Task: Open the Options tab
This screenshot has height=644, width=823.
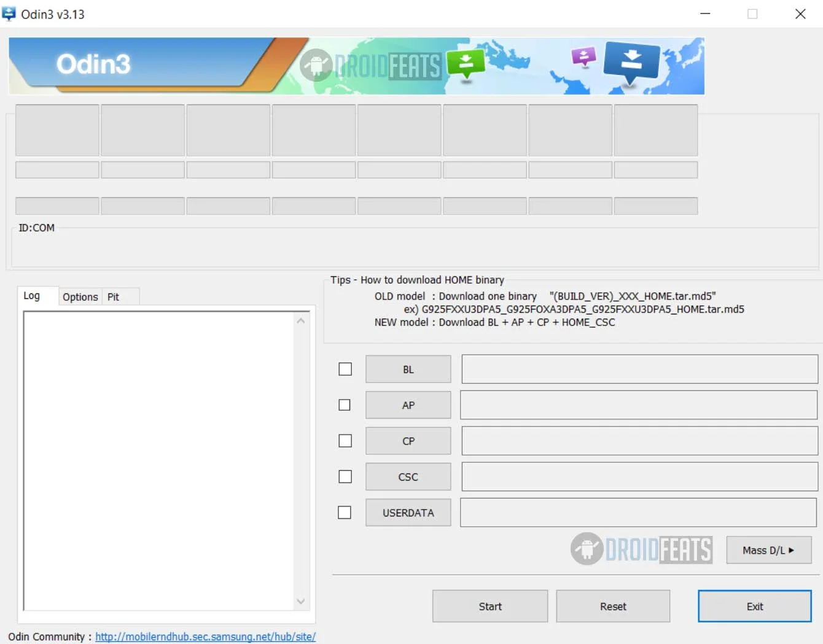Action: pyautogui.click(x=80, y=297)
